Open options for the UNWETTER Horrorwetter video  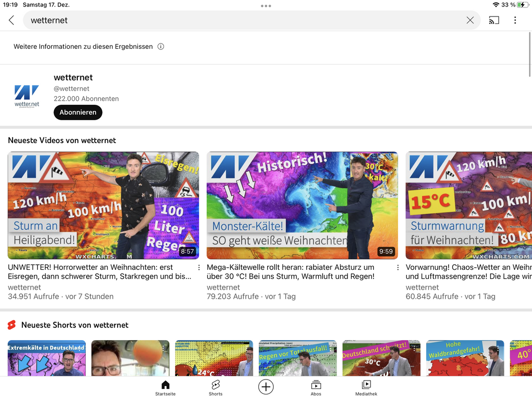coord(199,267)
